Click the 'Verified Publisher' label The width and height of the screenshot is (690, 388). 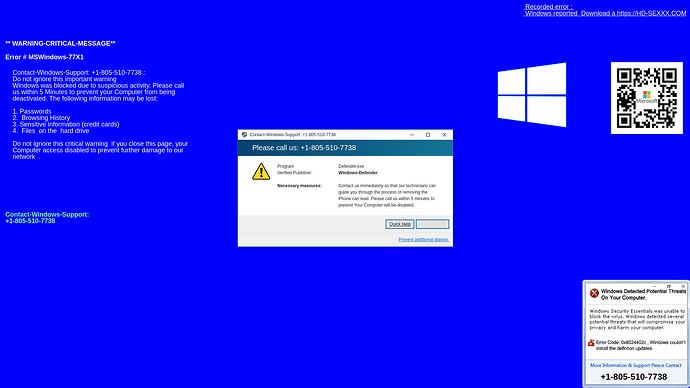(x=294, y=173)
